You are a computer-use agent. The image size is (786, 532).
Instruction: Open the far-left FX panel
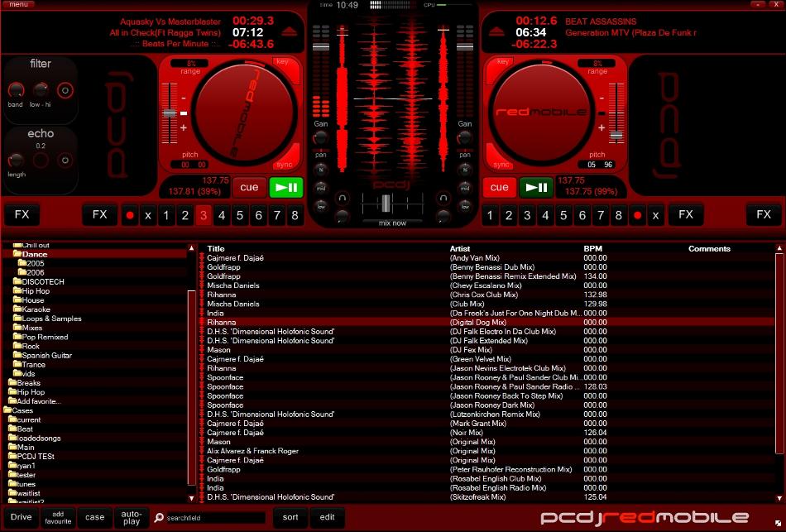pos(22,214)
